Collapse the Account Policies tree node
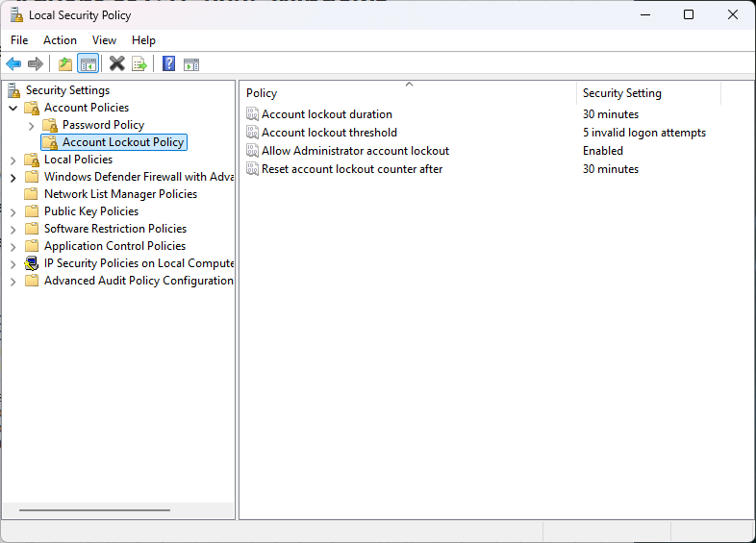The width and height of the screenshot is (756, 543). click(13, 108)
